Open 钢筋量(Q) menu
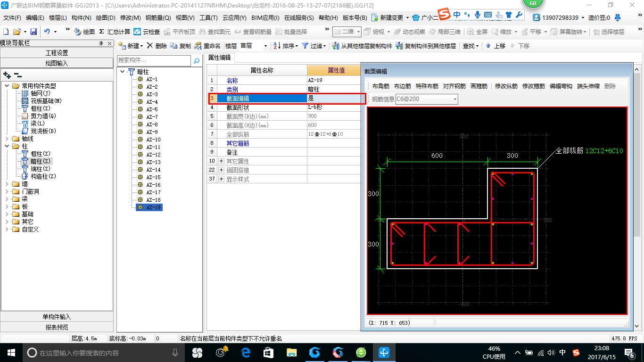Viewport: 644px width, 362px height. pos(158,18)
